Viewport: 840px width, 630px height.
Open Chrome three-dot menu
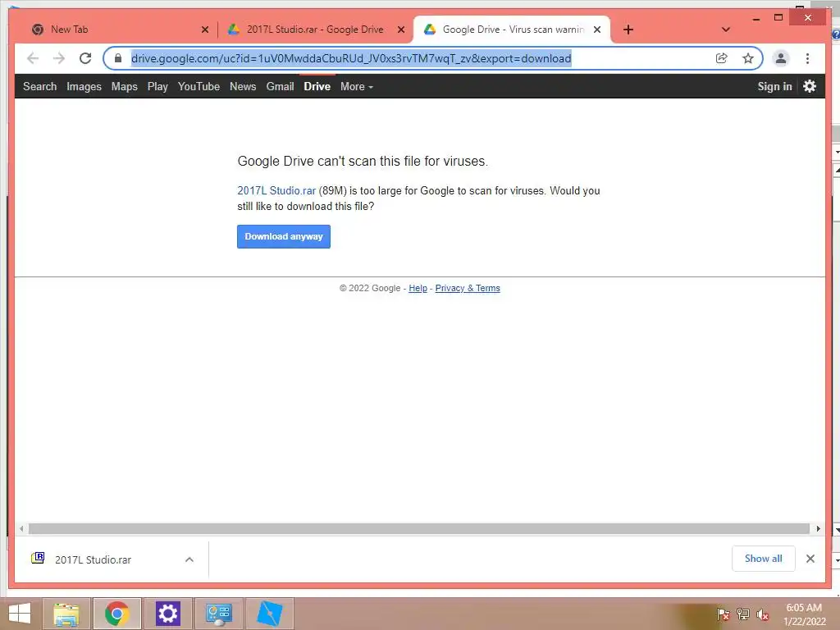click(x=807, y=58)
